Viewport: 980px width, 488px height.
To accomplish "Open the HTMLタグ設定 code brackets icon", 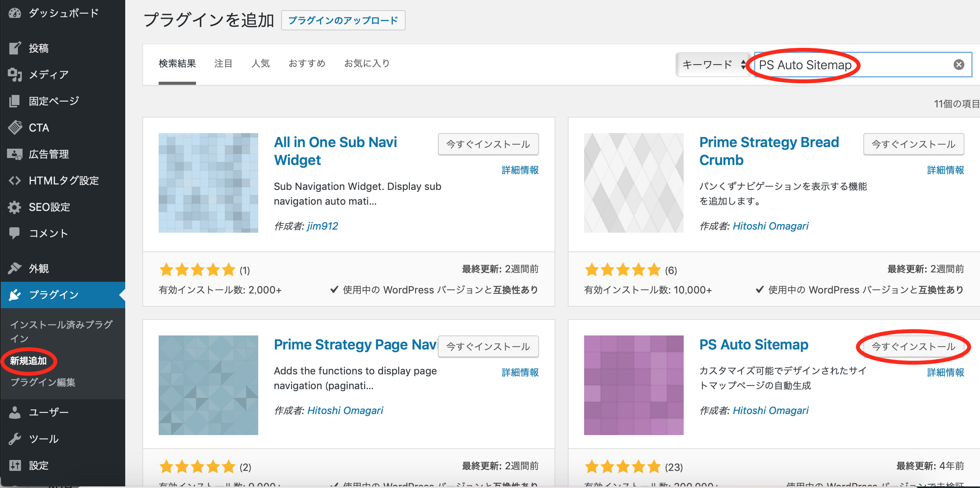I will [15, 181].
